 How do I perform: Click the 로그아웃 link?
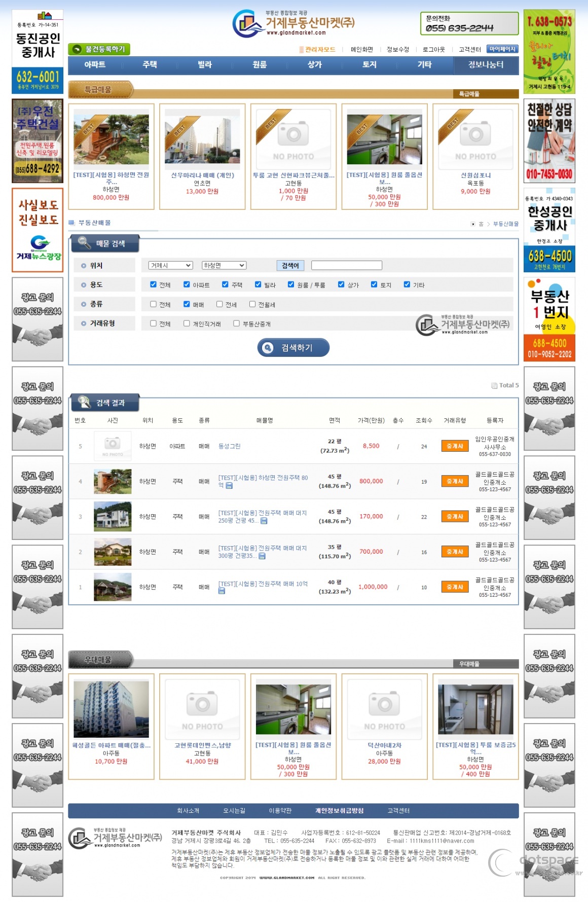click(434, 50)
